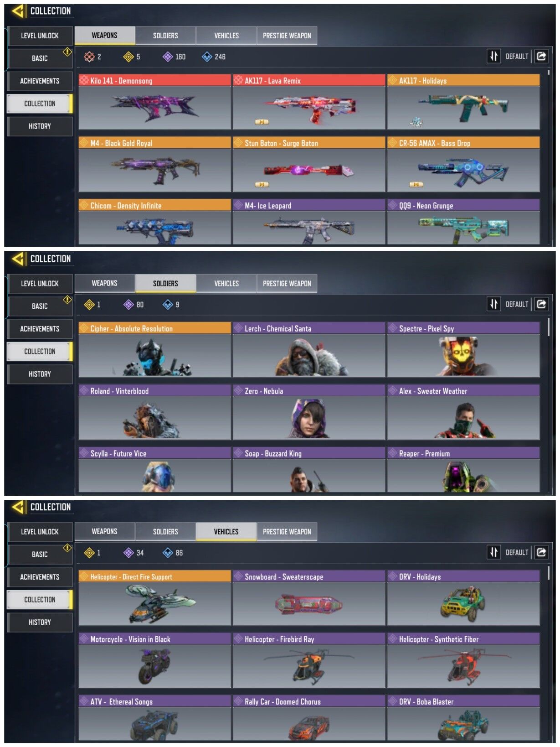The height and width of the screenshot is (747, 560).
Task: Open DEFAULT sort dropdown in Weapons panel
Action: click(517, 57)
